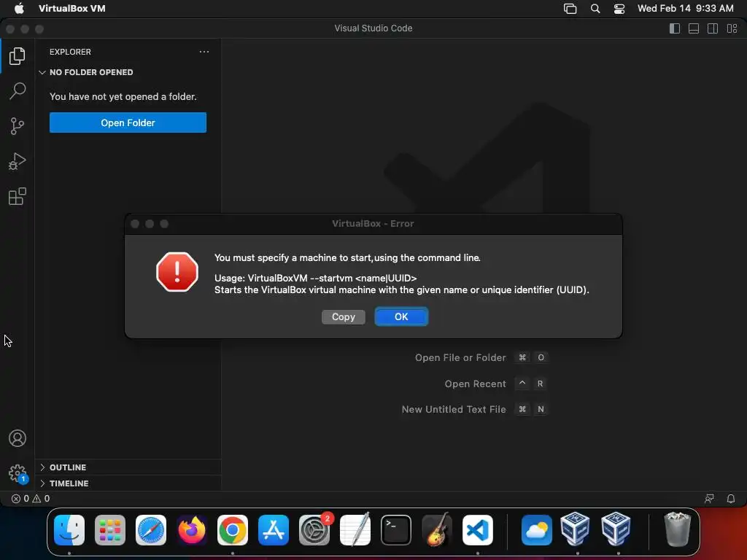Open the Run and Debug view
The height and width of the screenshot is (560, 747).
click(18, 161)
